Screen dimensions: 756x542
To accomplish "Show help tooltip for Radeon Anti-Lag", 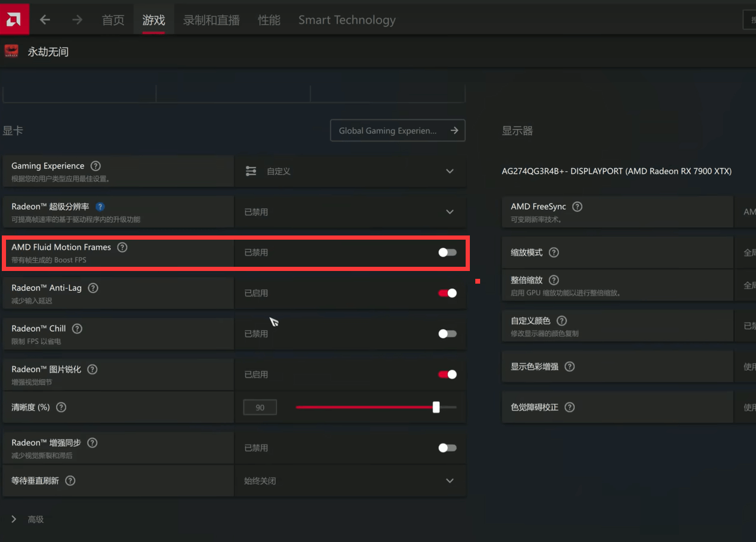I will (93, 288).
